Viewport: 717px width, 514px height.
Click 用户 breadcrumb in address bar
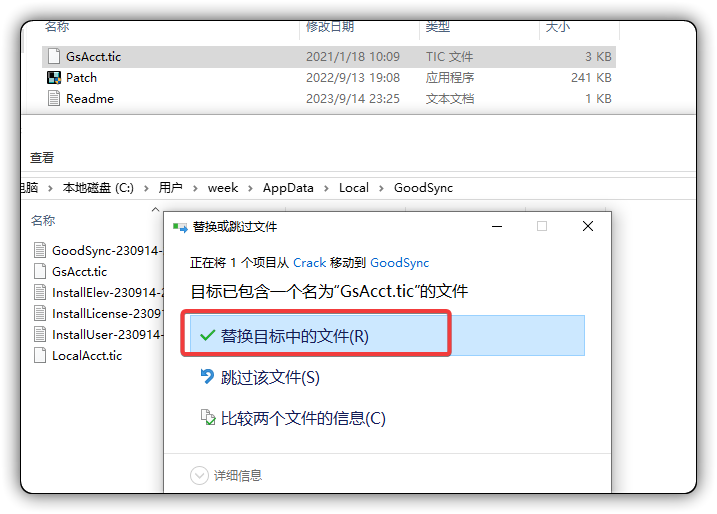pyautogui.click(x=171, y=187)
